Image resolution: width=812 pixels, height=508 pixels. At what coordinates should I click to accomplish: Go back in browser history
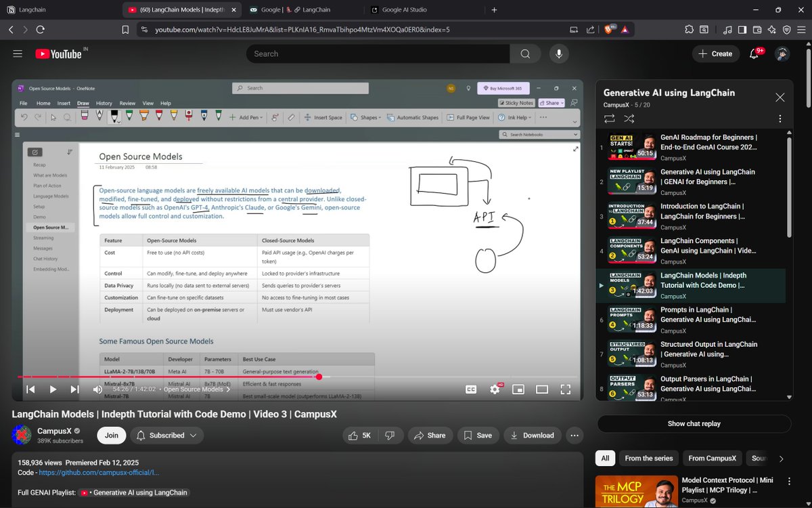coord(10,30)
